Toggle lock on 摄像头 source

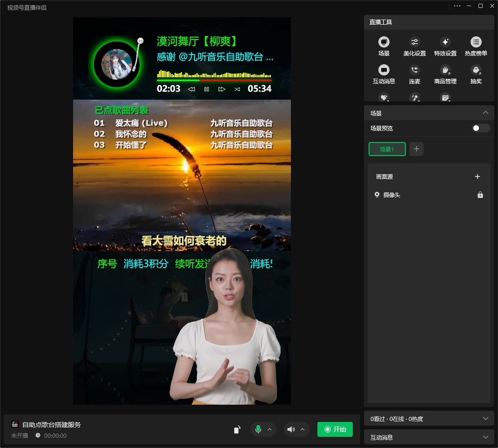tap(480, 195)
